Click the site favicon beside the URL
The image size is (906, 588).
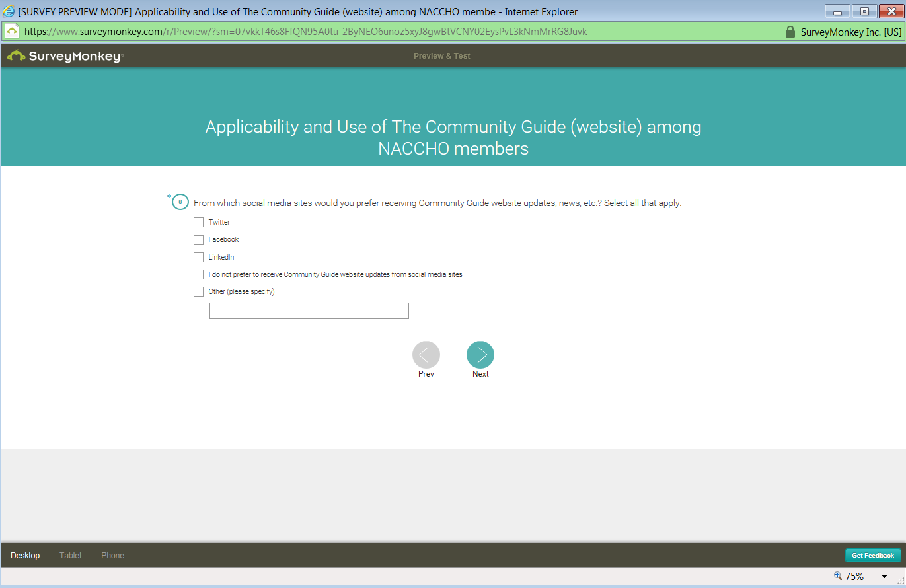coord(12,32)
